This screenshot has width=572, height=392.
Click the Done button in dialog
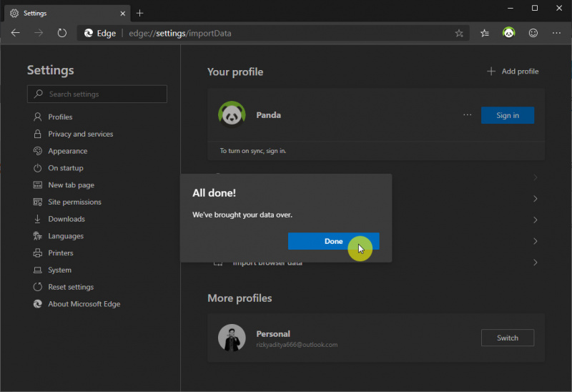[x=333, y=241]
